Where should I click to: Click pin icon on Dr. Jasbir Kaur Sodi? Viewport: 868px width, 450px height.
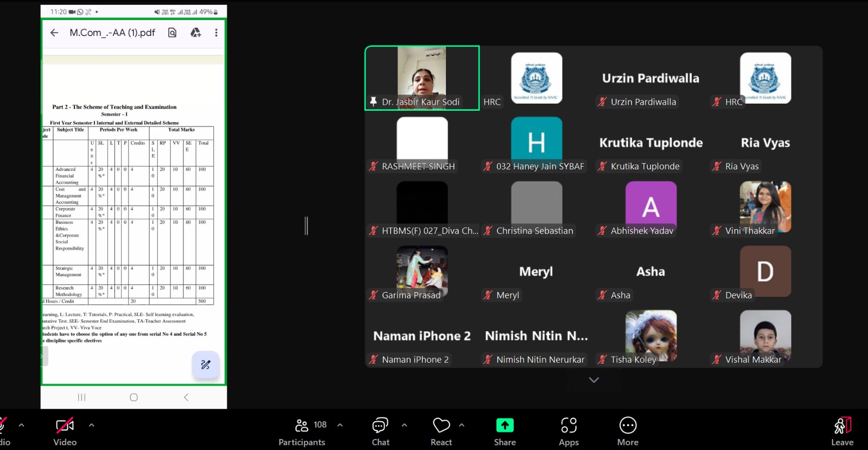(373, 102)
